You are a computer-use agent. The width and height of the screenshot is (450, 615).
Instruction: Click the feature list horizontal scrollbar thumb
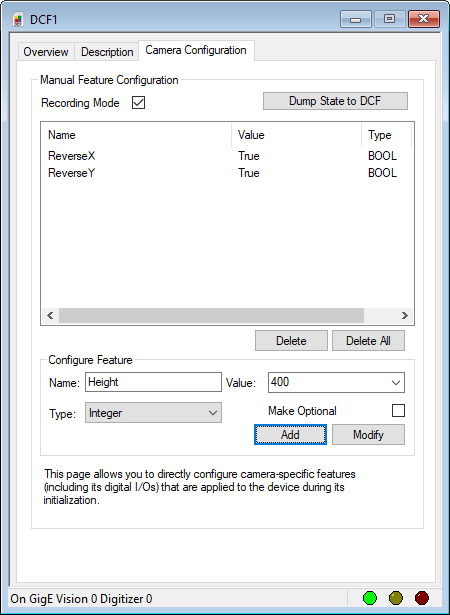point(211,315)
